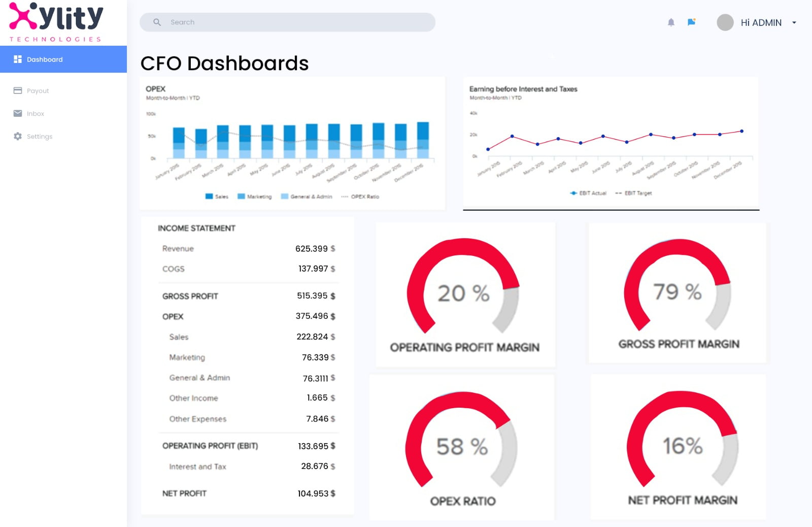Click the Search input field
Screen dimensions: 812x527
[287, 22]
